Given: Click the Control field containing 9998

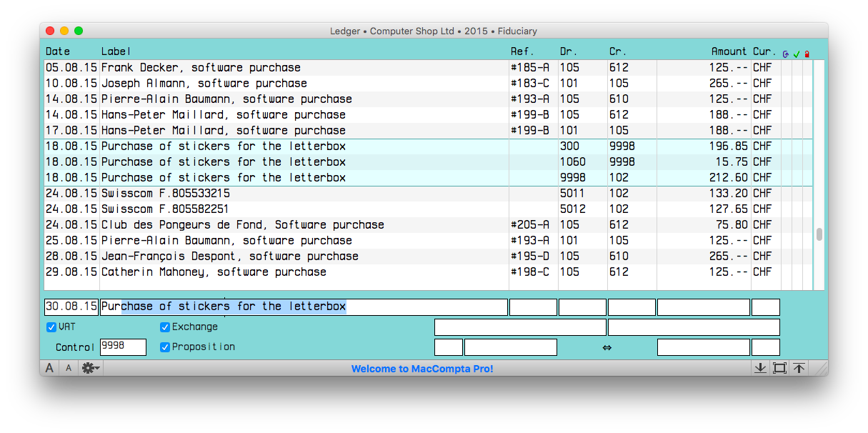Looking at the screenshot, I should 123,347.
